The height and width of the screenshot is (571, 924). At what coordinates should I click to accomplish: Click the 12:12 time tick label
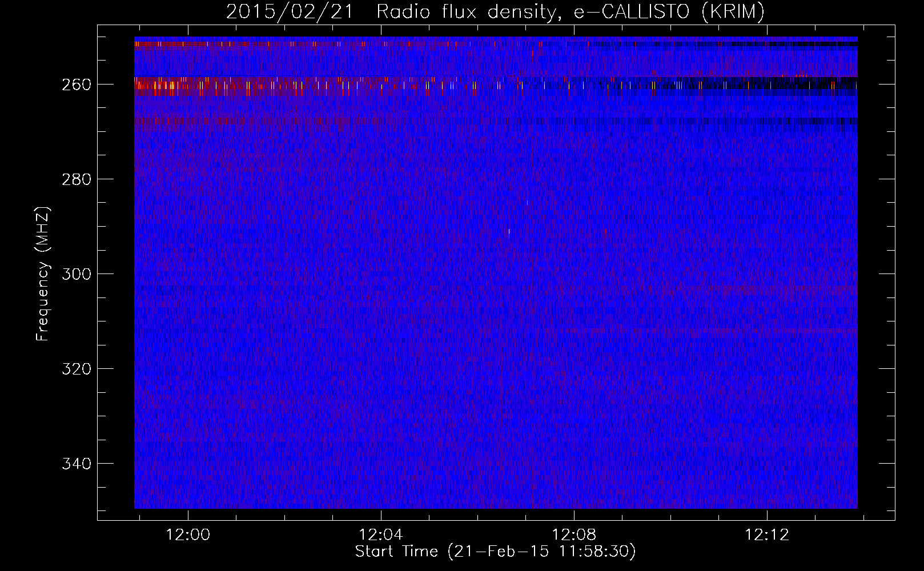click(767, 535)
